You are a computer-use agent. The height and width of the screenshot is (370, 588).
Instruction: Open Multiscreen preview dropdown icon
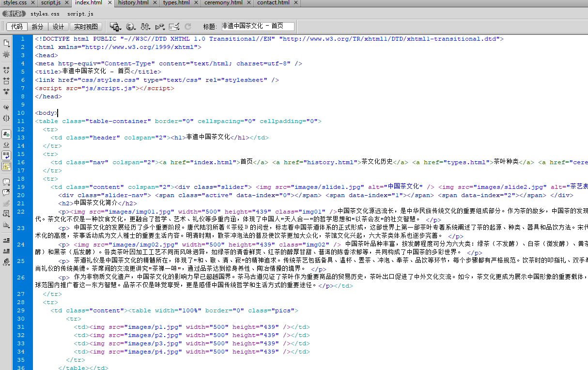tap(115, 27)
